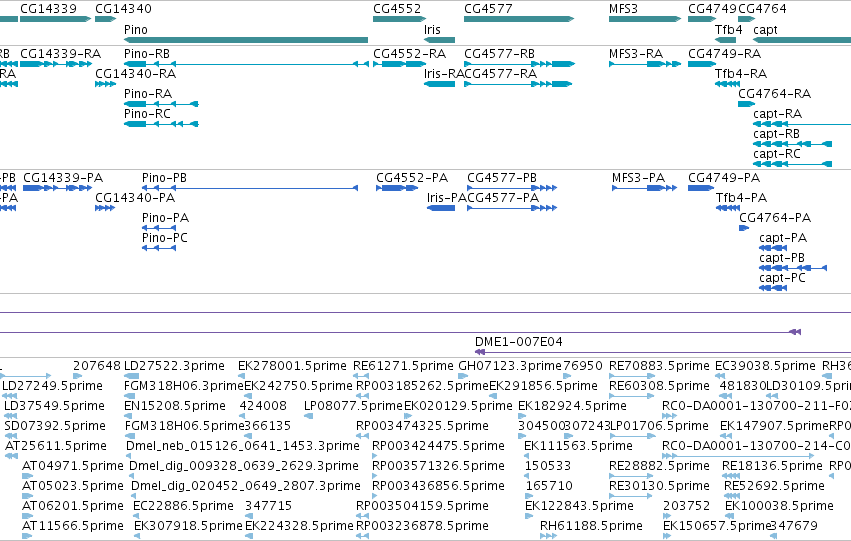Click EST EC22886.5prime
Screen dimensions: 851x541
click(136, 516)
